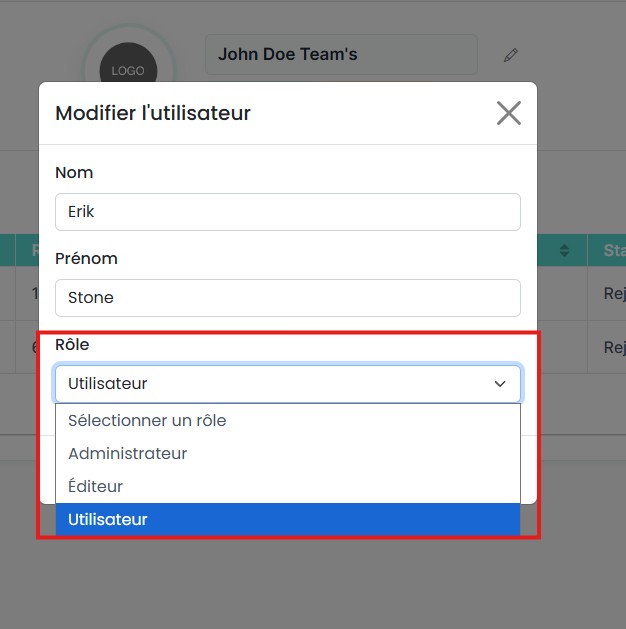Click the Prénom field containing Stone
This screenshot has width=626, height=629.
point(288,298)
